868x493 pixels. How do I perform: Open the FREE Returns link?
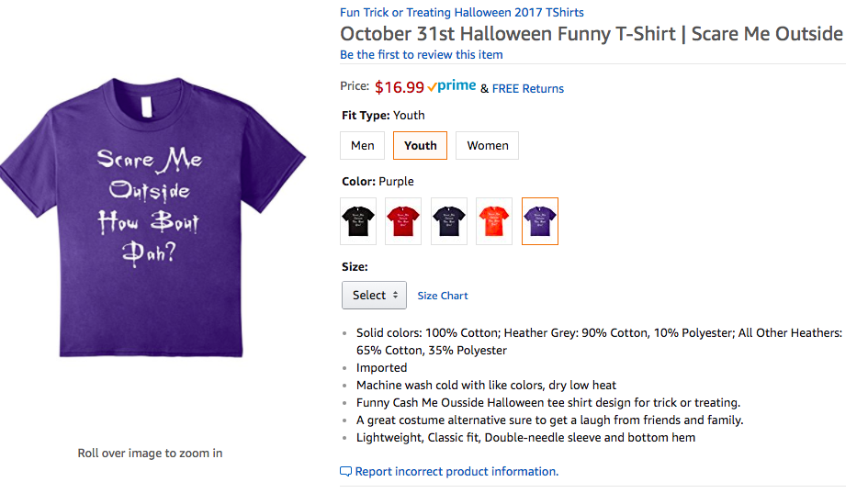(x=527, y=88)
